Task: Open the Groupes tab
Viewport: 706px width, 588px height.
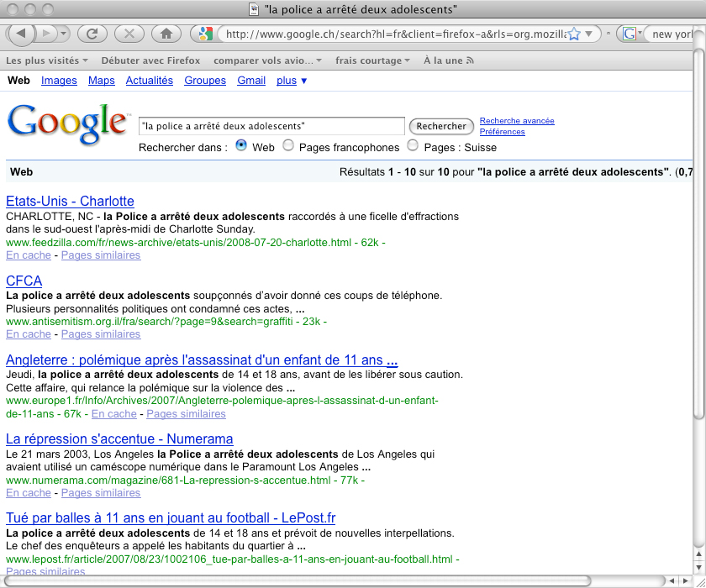Action: click(x=205, y=81)
